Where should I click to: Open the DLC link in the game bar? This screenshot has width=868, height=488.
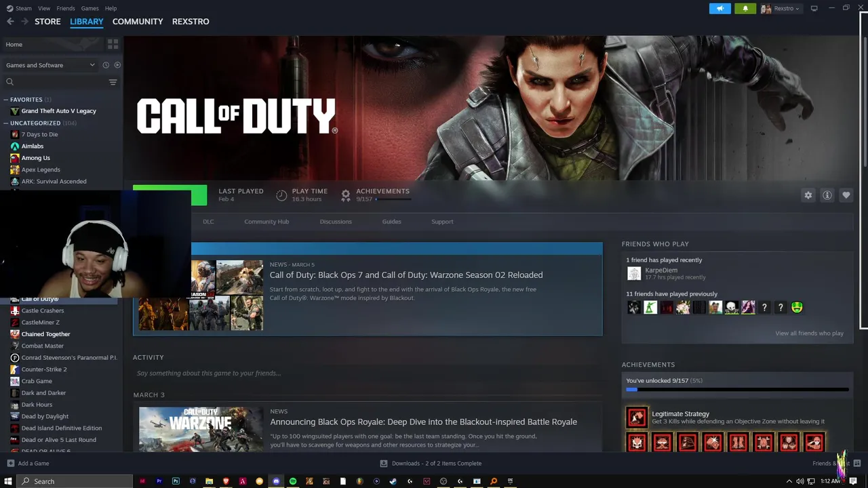208,222
